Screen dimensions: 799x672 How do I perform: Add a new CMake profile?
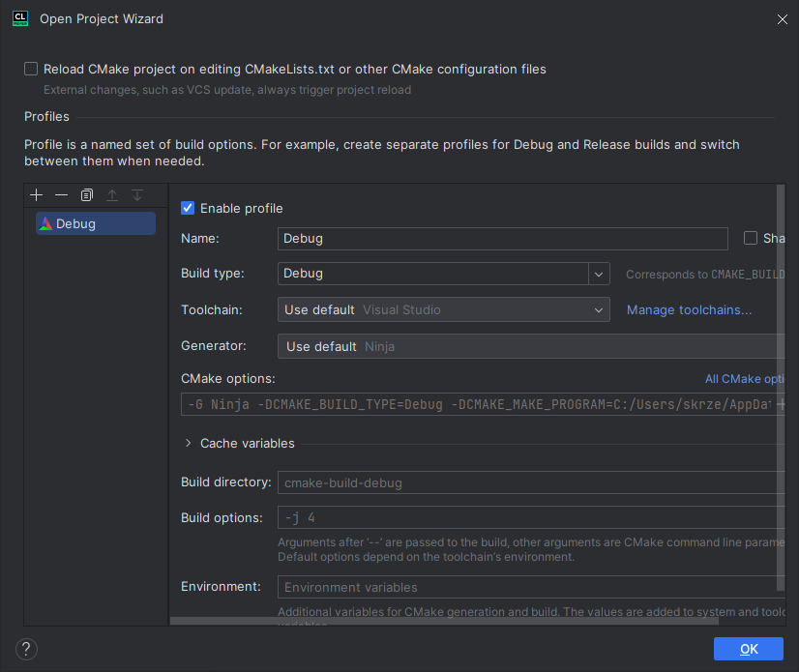pos(36,195)
